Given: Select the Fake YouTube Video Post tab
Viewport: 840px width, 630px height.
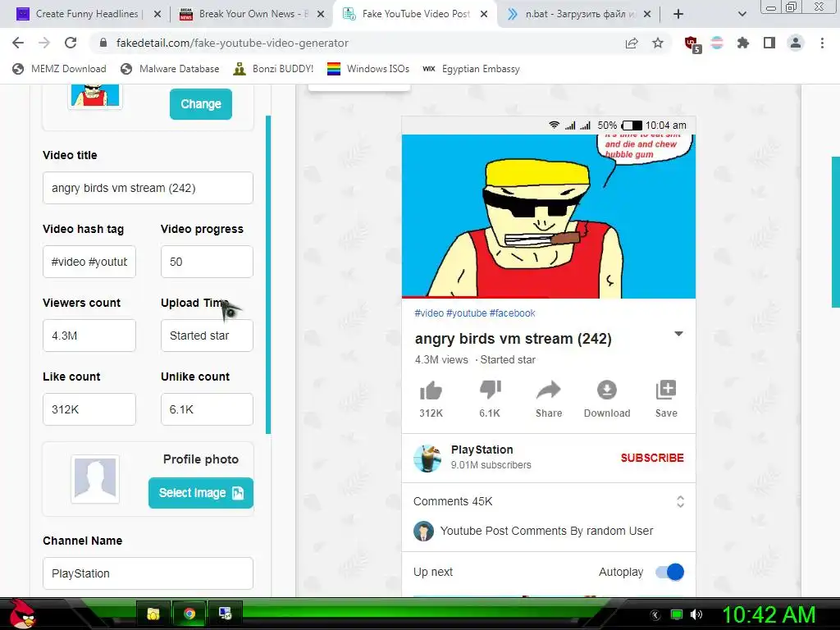Looking at the screenshot, I should tap(415, 14).
